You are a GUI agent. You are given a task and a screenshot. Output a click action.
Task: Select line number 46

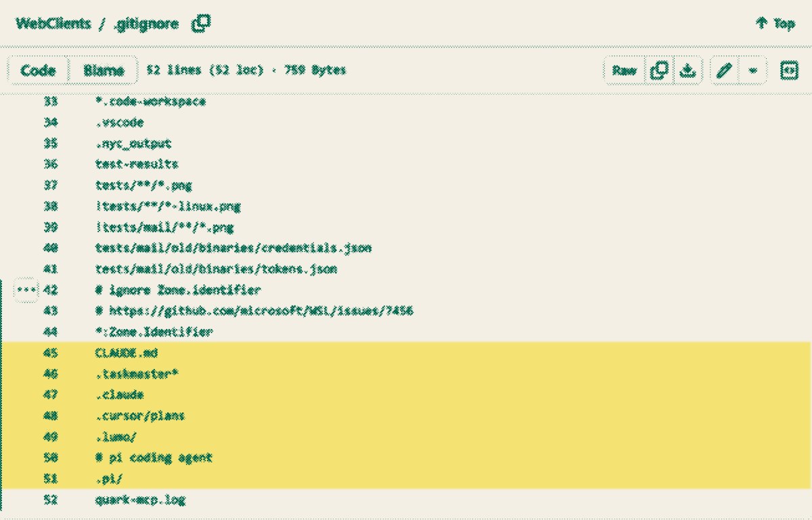tap(51, 374)
